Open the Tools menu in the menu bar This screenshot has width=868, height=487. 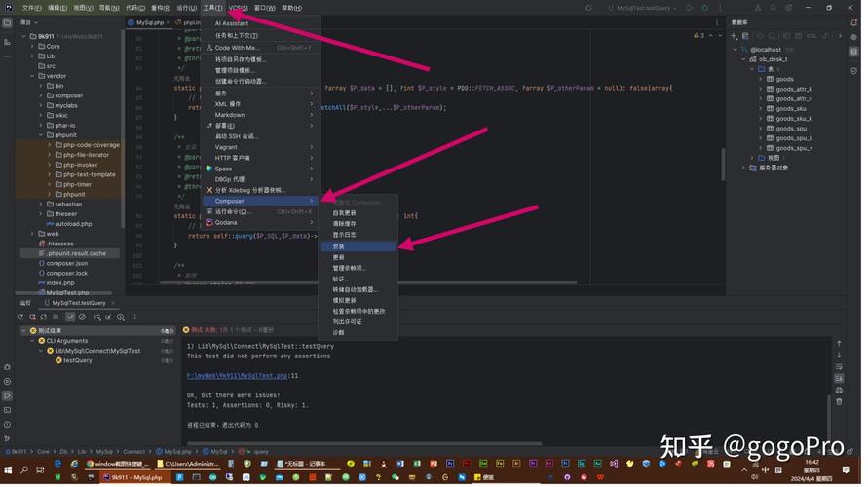pyautogui.click(x=215, y=8)
